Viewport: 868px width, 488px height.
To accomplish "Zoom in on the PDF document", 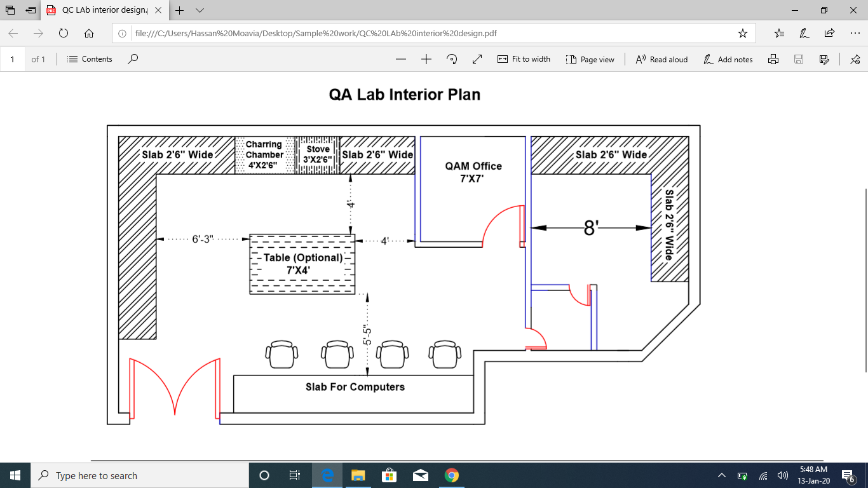I will coord(426,59).
